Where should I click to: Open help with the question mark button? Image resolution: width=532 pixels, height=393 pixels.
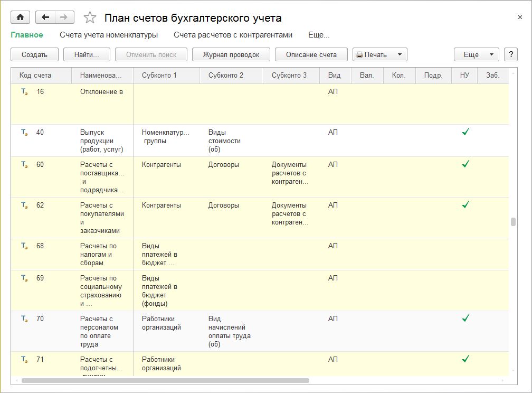point(510,54)
